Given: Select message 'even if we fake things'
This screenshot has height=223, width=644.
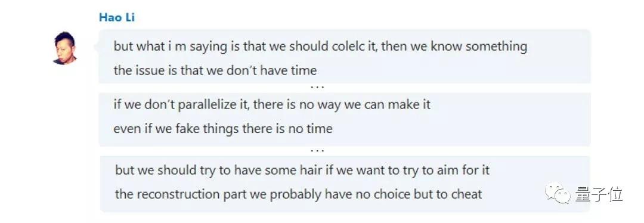Looking at the screenshot, I should (x=223, y=129).
